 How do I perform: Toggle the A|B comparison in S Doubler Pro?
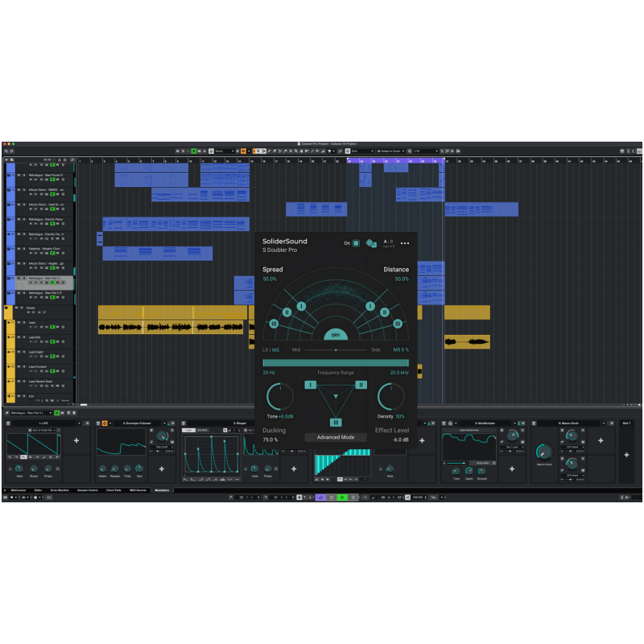click(388, 242)
